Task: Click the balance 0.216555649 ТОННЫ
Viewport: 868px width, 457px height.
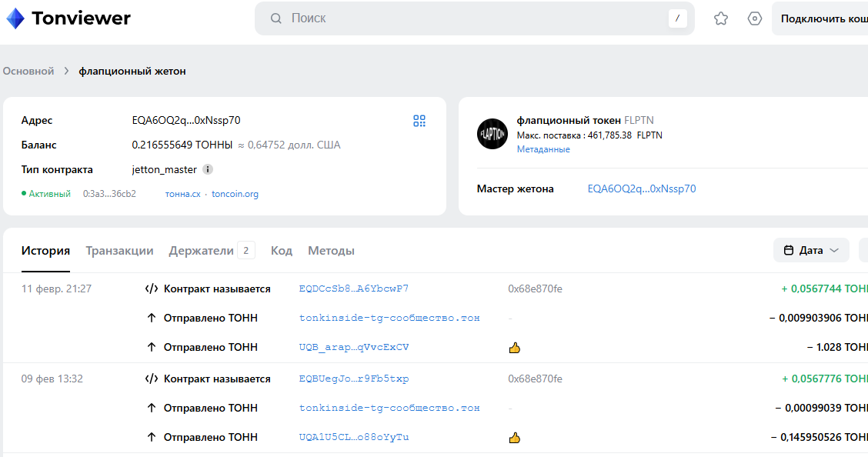Action: pos(182,145)
